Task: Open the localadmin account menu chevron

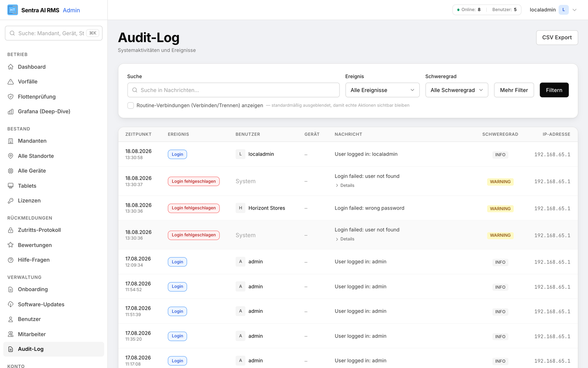Action: tap(575, 10)
